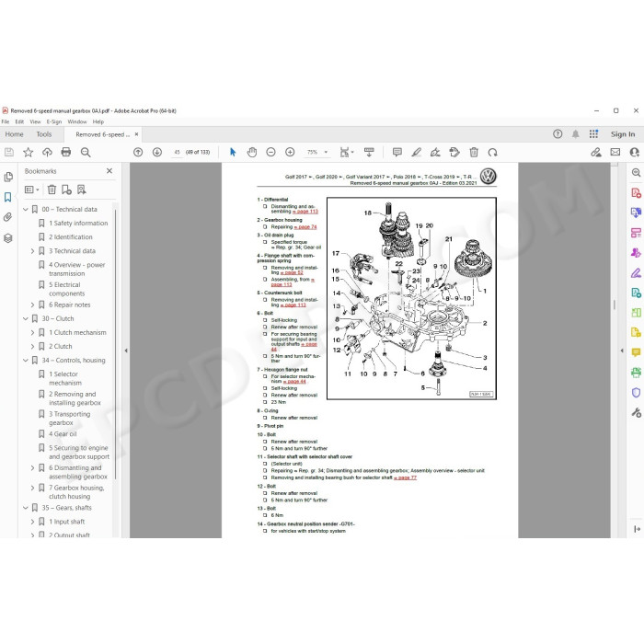This screenshot has width=644, height=644.
Task: Expand the 1 Clutch mechanism bookmark
Action: point(32,333)
